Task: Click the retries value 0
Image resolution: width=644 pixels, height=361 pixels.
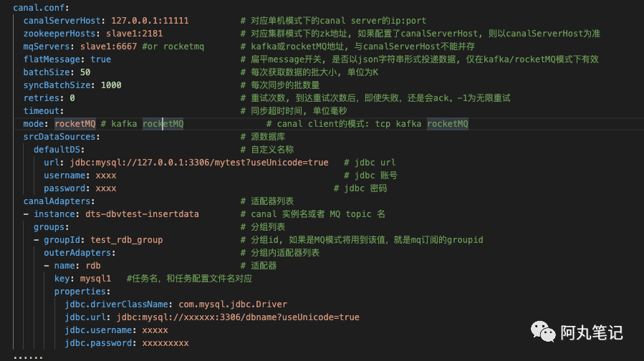Action: point(72,98)
